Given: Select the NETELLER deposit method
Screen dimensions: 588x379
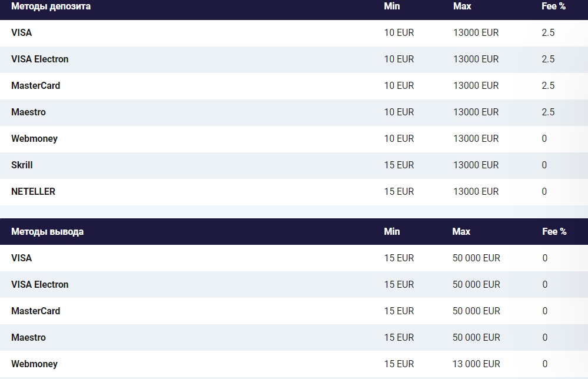Looking at the screenshot, I should click(x=33, y=192).
